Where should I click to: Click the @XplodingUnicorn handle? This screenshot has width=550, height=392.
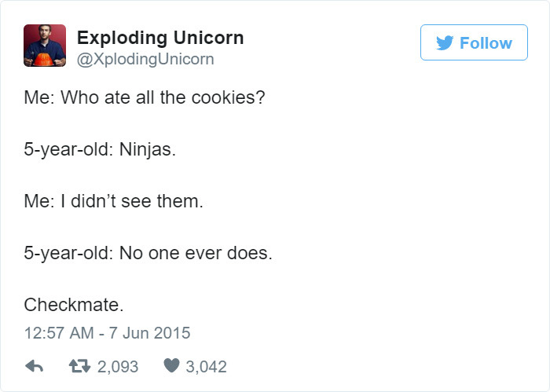(x=145, y=59)
